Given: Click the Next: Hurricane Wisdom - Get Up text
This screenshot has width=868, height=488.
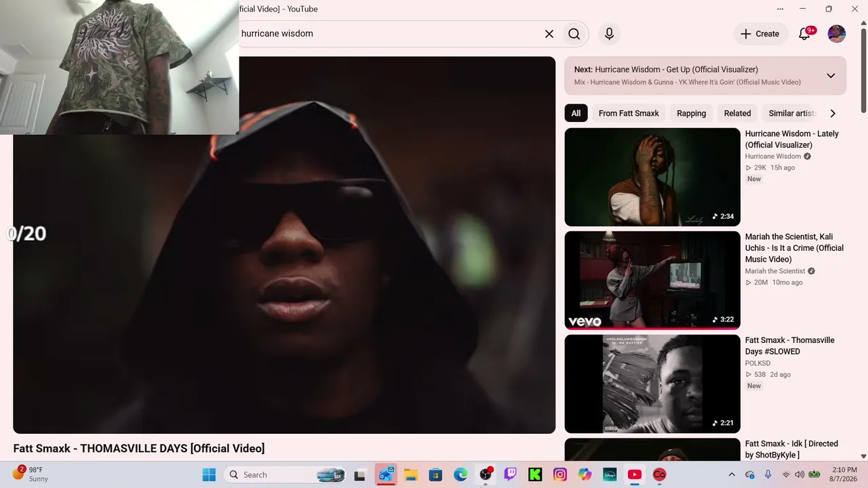Looking at the screenshot, I should point(666,69).
